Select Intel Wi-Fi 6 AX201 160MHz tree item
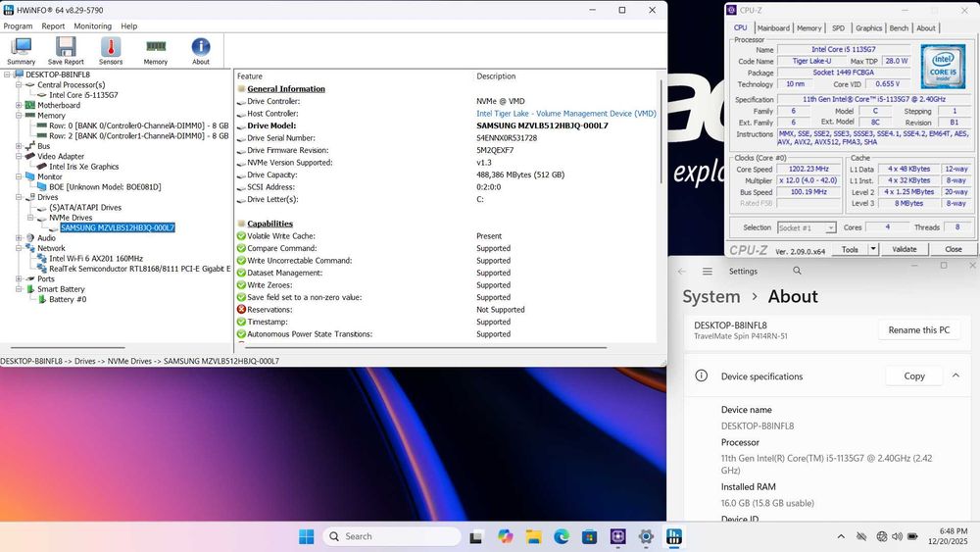This screenshot has height=552, width=980. tap(96, 258)
